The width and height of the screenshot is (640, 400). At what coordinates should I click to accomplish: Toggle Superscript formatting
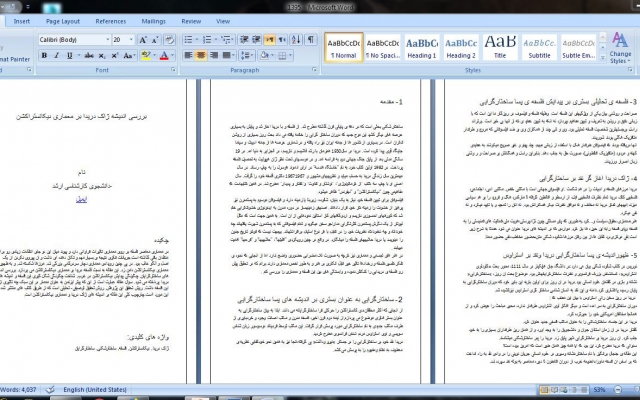[115, 56]
